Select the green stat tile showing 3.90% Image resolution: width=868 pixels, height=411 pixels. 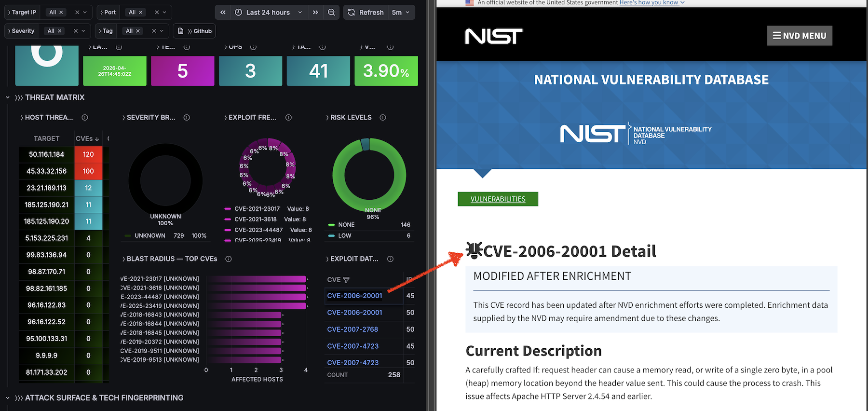(386, 71)
